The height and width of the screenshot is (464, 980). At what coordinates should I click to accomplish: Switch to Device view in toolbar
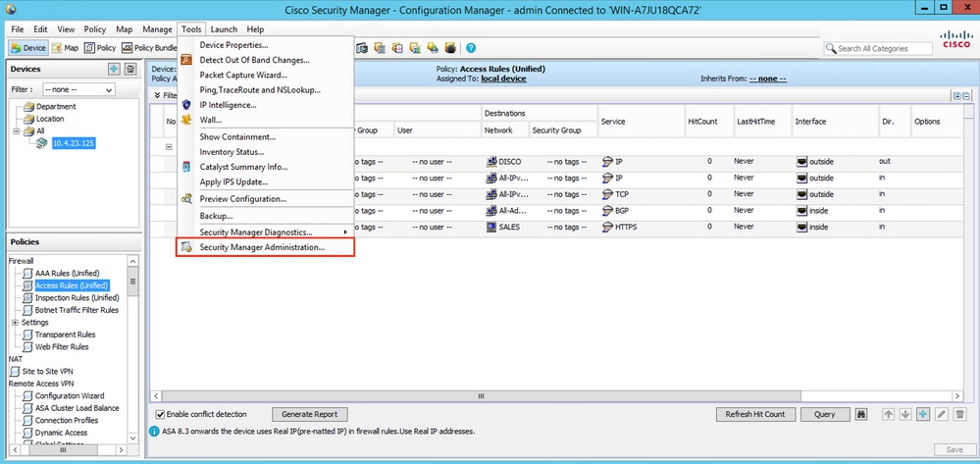pyautogui.click(x=28, y=47)
